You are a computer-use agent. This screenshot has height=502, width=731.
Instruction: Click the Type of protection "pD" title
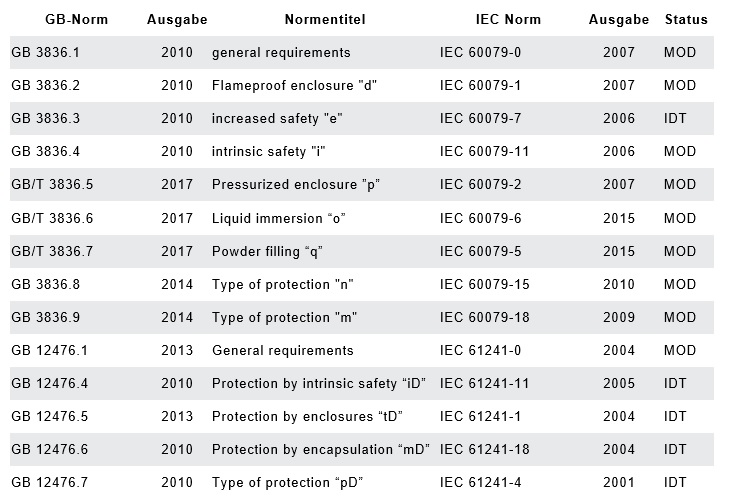coord(288,483)
